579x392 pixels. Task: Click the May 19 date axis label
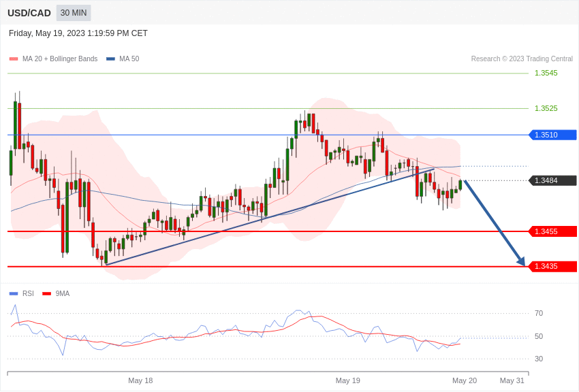click(348, 380)
